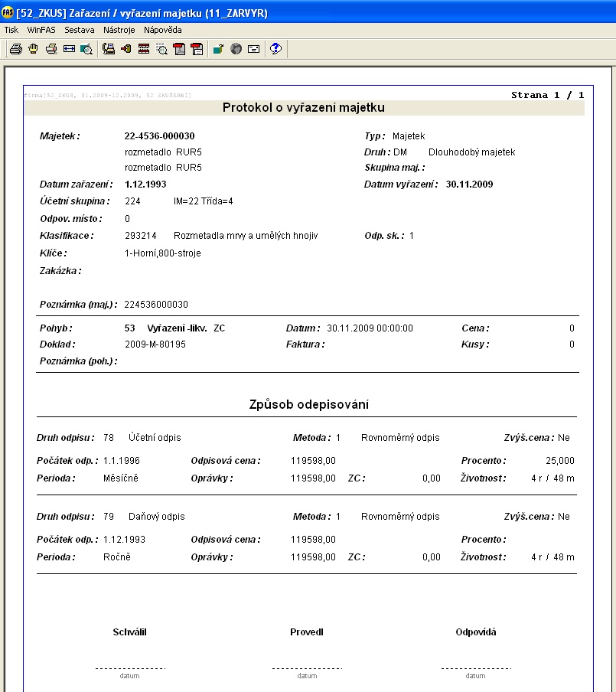
Task: Click the red arrow export icon
Action: point(126,49)
